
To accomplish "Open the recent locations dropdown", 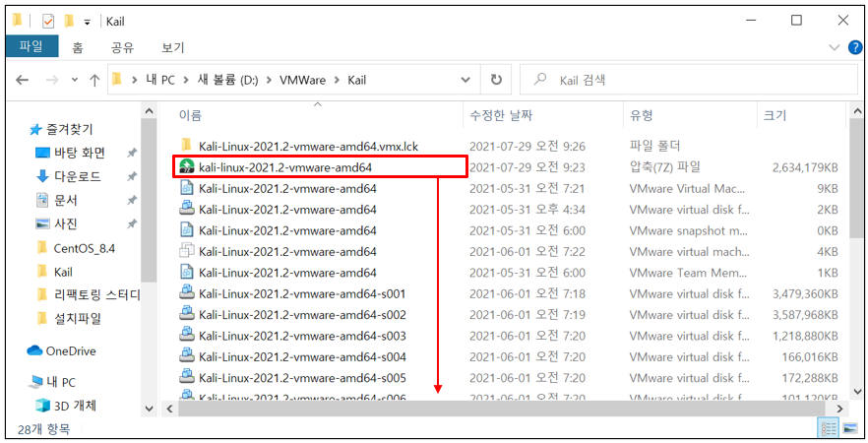I will tap(75, 81).
